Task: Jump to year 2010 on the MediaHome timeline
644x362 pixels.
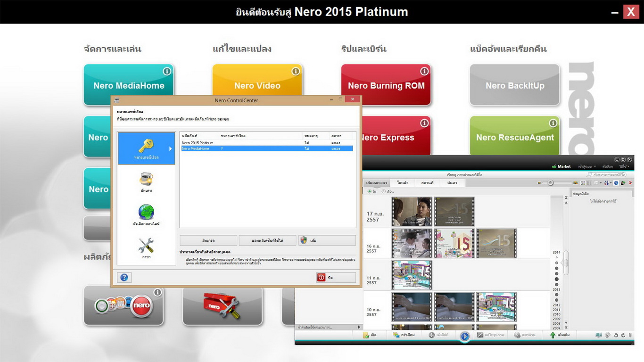Action: [x=557, y=314]
